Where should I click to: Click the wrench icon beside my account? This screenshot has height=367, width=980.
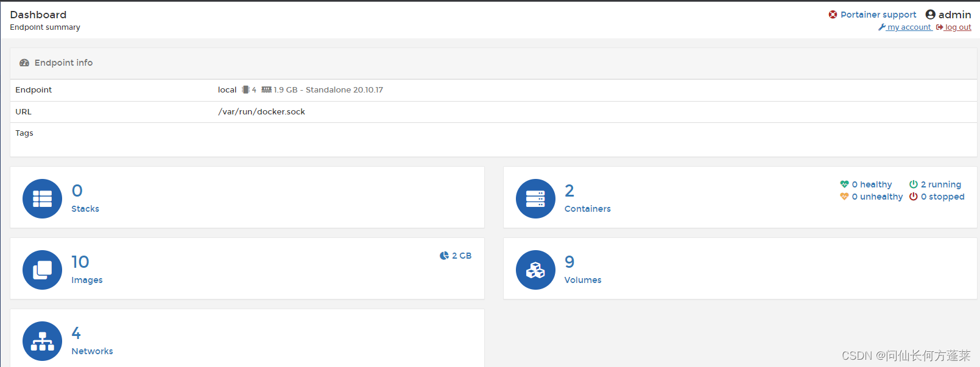(x=882, y=27)
